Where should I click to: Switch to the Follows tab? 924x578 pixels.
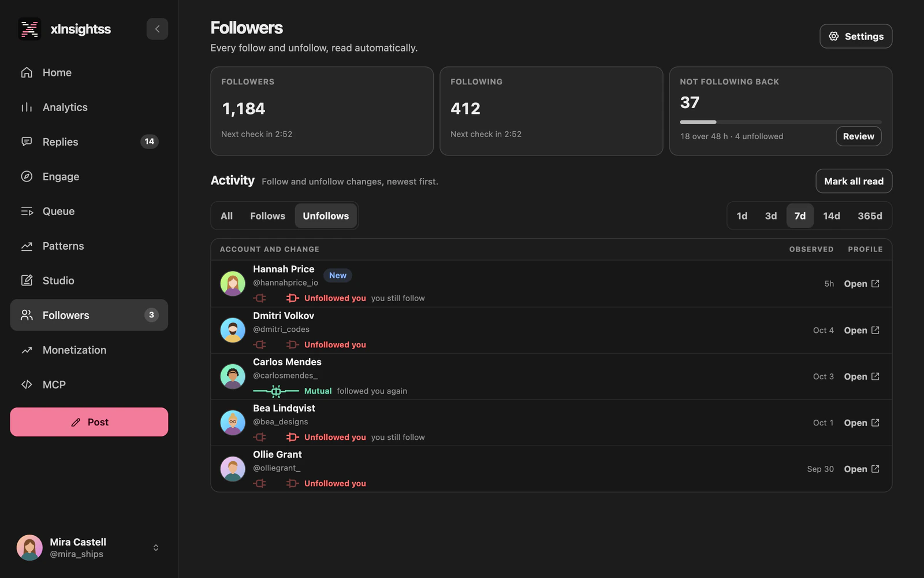coord(267,216)
